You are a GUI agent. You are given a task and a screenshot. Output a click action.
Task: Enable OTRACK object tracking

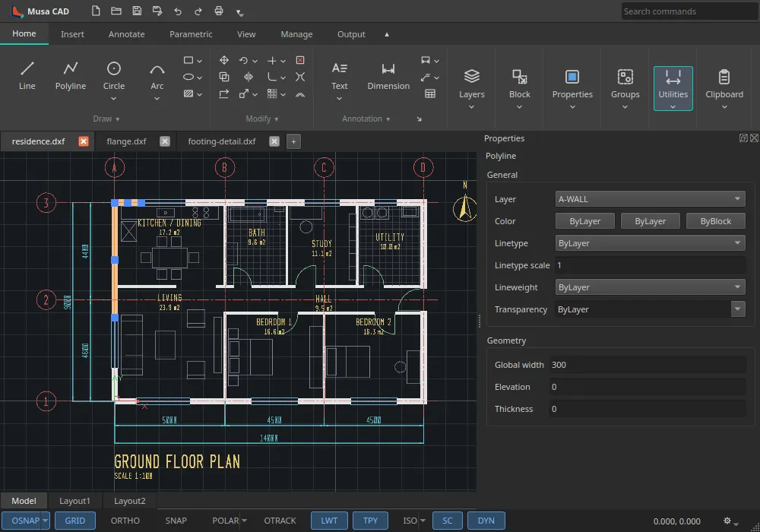click(280, 521)
